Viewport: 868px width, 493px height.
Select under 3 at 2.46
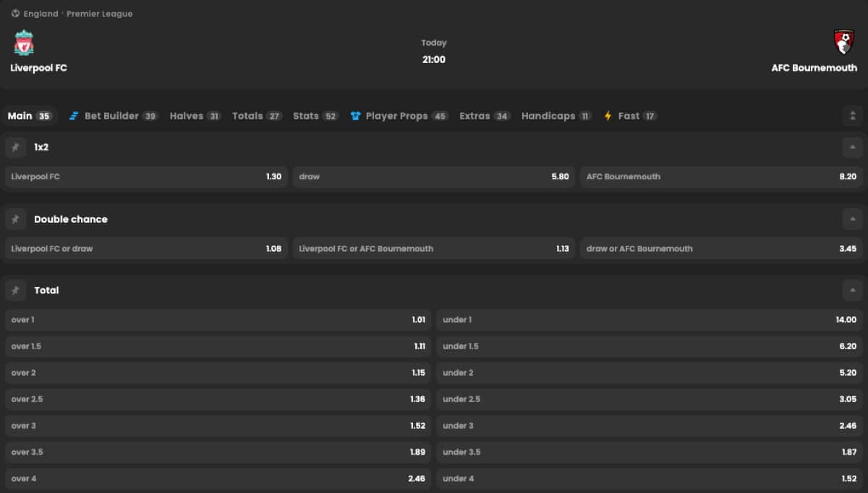coord(650,426)
